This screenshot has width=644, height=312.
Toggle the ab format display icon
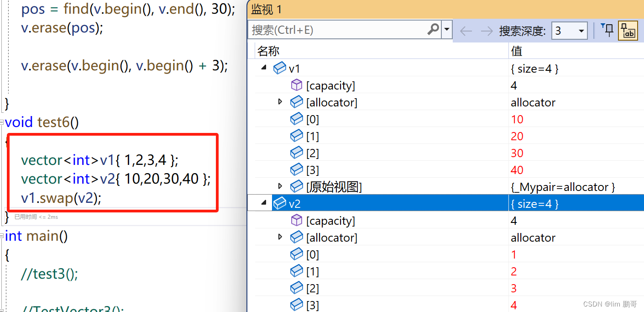628,31
